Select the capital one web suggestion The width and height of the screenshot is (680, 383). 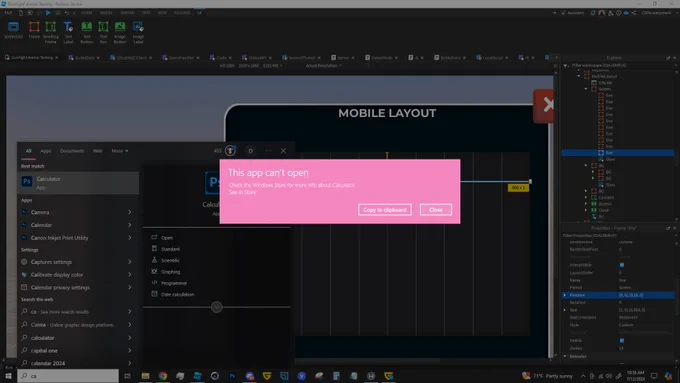click(78, 350)
